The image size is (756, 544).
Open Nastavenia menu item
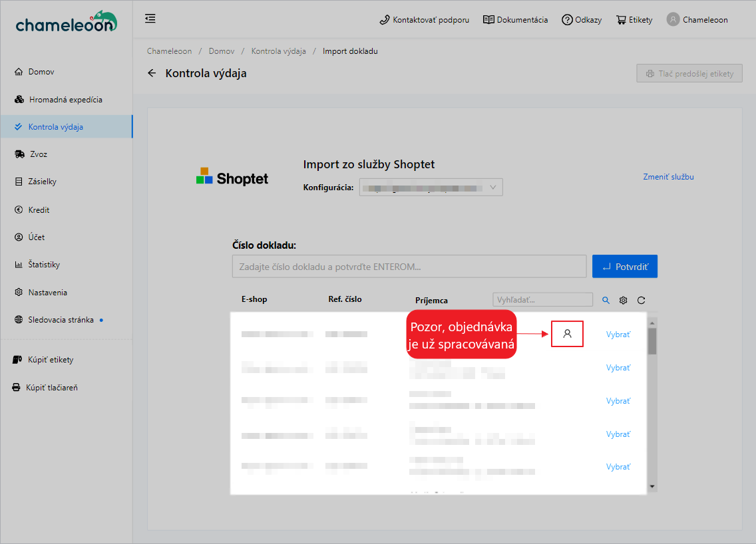coord(47,293)
